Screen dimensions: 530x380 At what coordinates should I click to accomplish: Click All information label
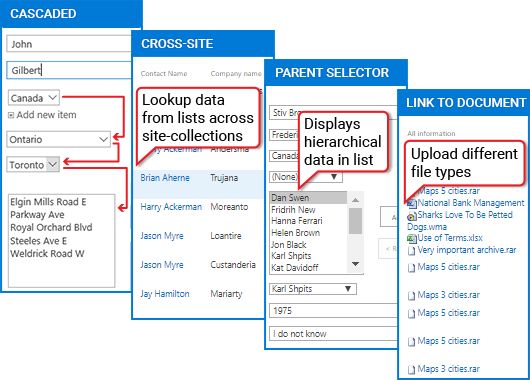[431, 134]
